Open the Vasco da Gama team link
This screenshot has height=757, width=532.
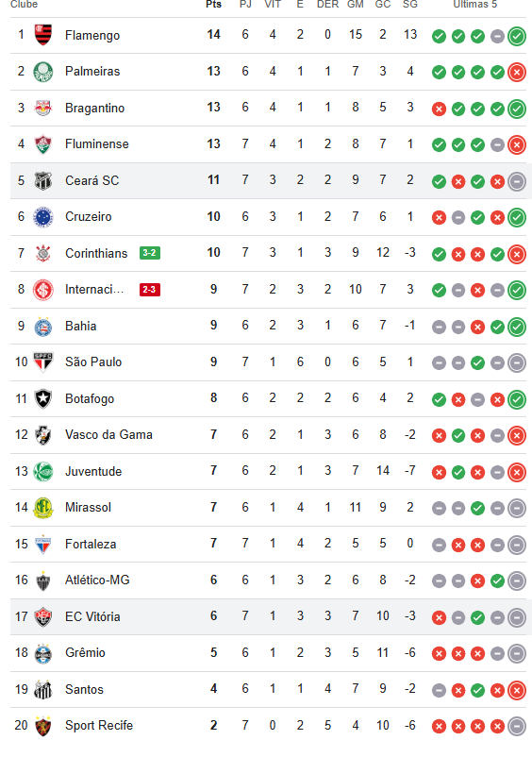[x=108, y=435]
